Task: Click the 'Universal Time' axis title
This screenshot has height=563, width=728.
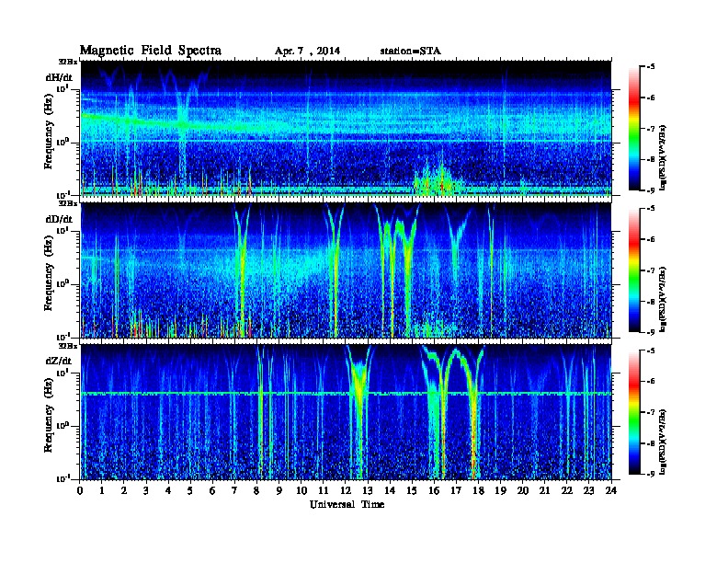Action: pos(347,504)
